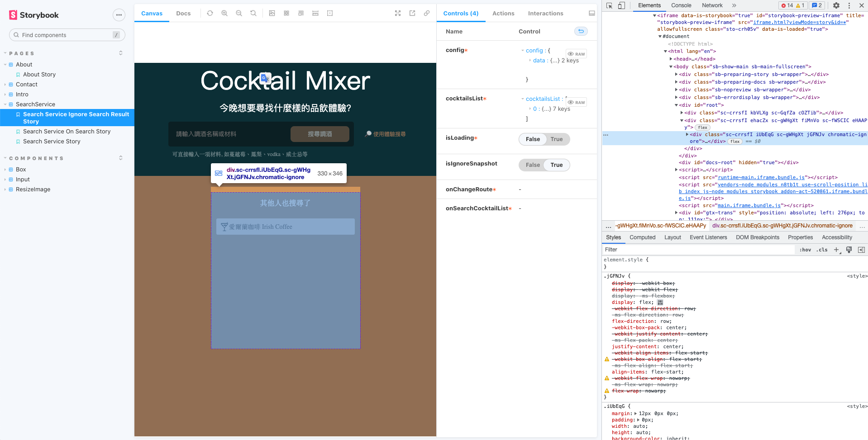The width and height of the screenshot is (868, 440).
Task: Expand the data object in config
Action: click(530, 61)
